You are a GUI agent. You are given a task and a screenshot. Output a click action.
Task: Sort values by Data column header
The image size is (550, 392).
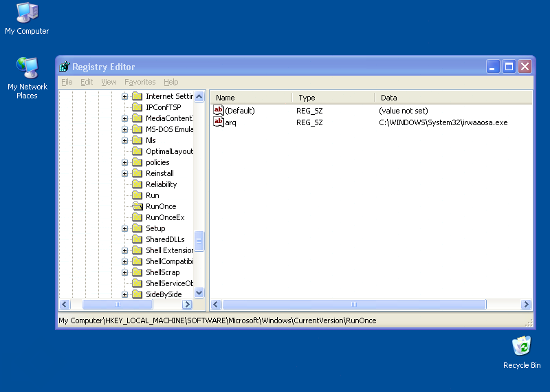(x=454, y=98)
